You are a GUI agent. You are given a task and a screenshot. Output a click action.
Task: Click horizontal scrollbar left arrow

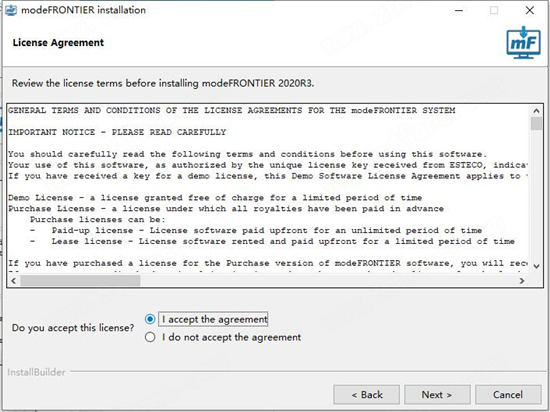pos(14,281)
